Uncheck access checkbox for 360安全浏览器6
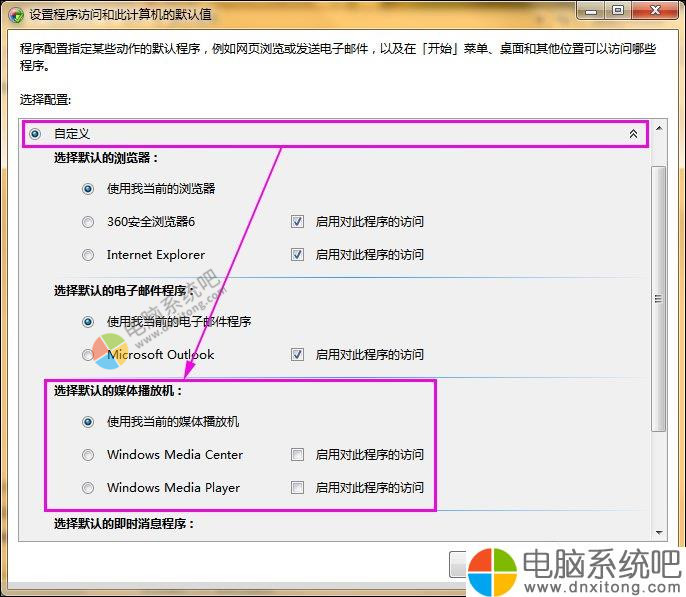This screenshot has width=686, height=597. (x=297, y=221)
